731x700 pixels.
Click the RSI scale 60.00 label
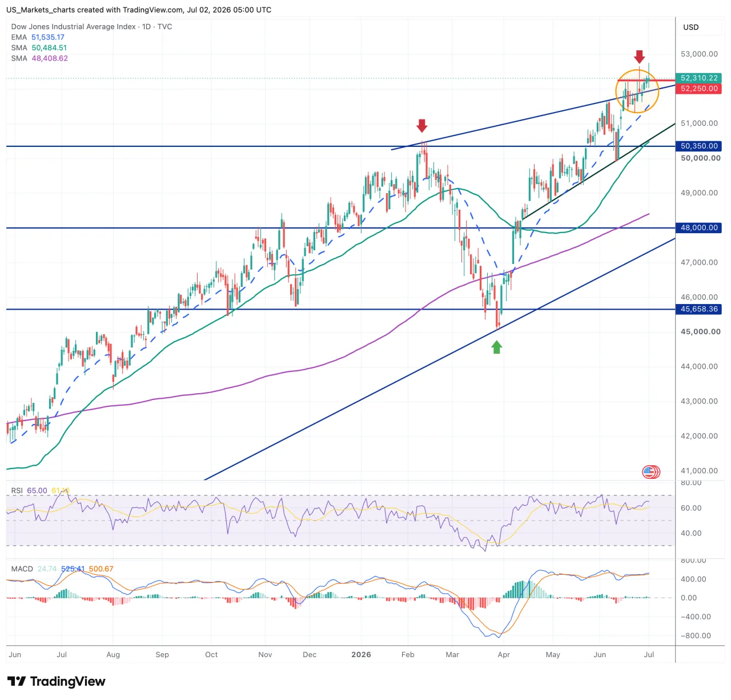(x=691, y=508)
